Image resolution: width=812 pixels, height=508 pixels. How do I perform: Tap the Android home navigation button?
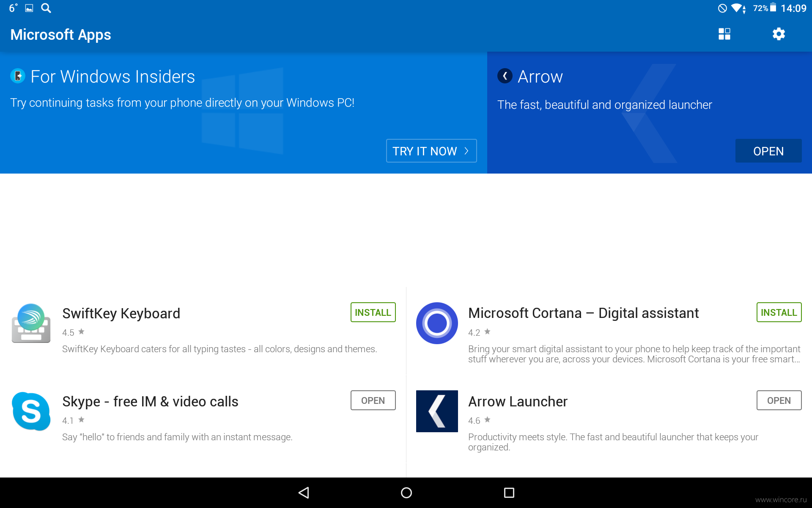pyautogui.click(x=406, y=493)
